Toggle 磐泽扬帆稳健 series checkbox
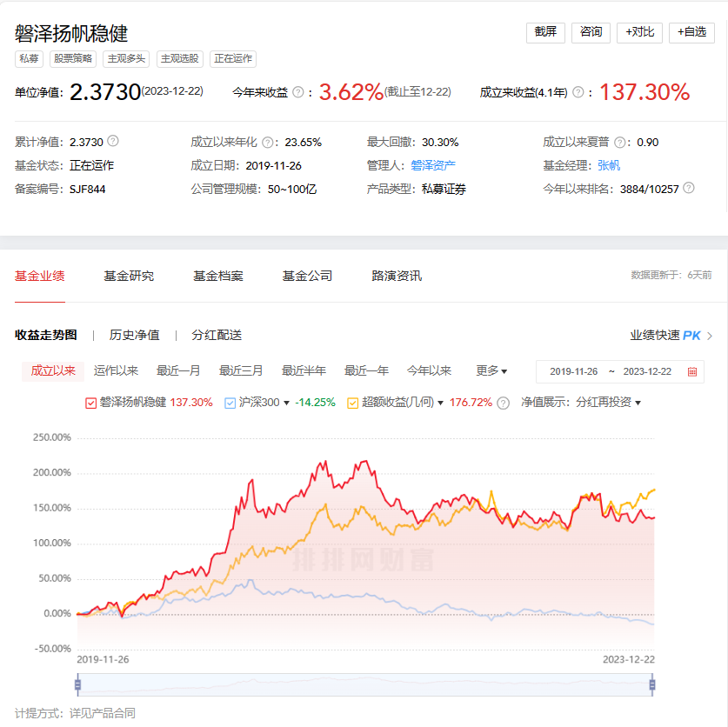 91,403
